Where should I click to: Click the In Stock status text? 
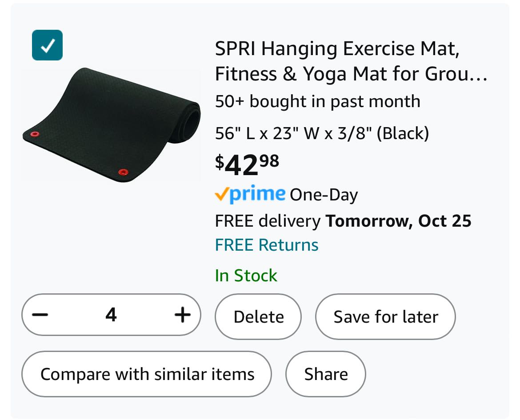coord(246,276)
